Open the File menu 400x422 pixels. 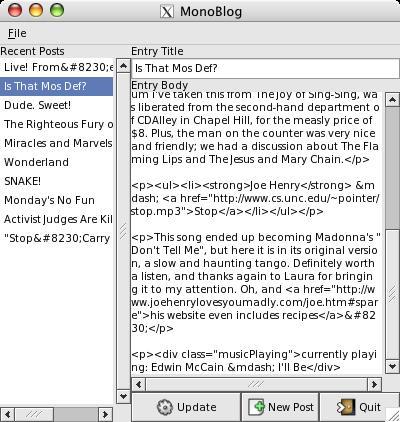tap(17, 33)
